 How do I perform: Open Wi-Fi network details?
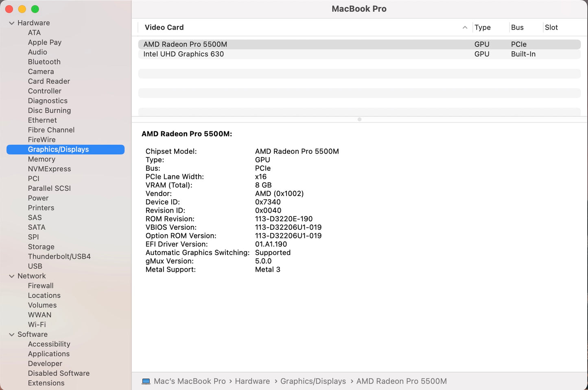click(x=37, y=325)
